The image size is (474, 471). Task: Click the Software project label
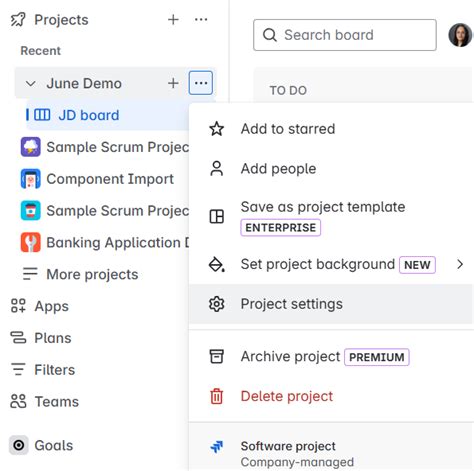tap(288, 446)
